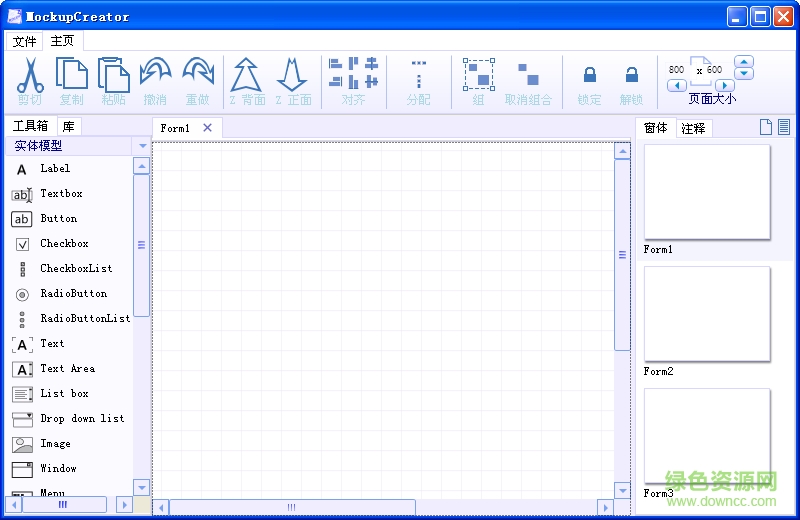
Task: Click the Group (组) icon
Action: pos(478,74)
